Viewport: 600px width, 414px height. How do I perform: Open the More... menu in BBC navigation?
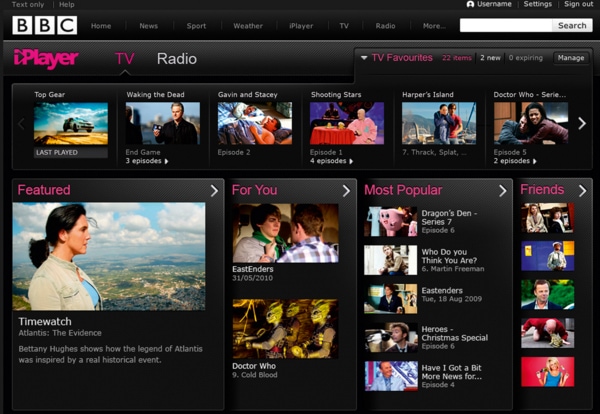click(434, 26)
